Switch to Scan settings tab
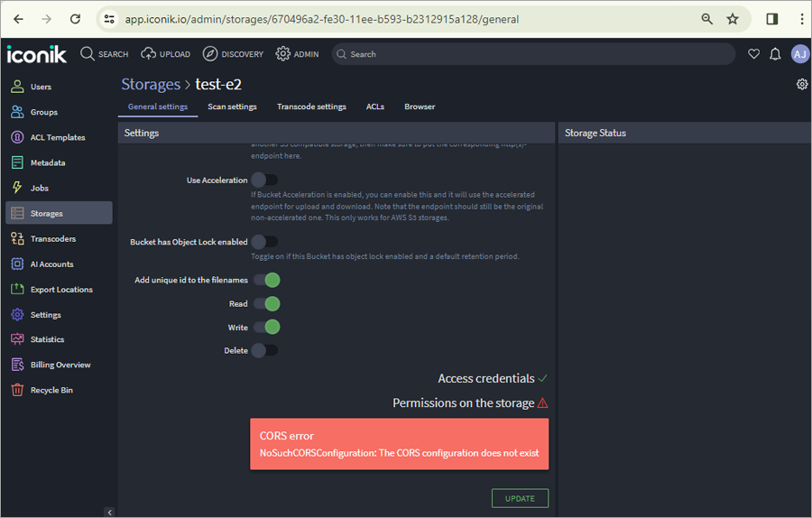 click(232, 106)
